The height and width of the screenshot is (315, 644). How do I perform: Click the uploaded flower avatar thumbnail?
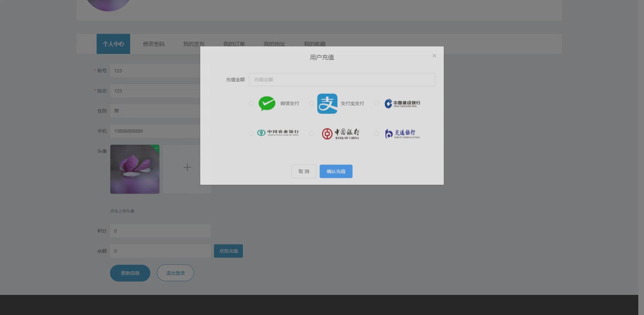pos(135,169)
